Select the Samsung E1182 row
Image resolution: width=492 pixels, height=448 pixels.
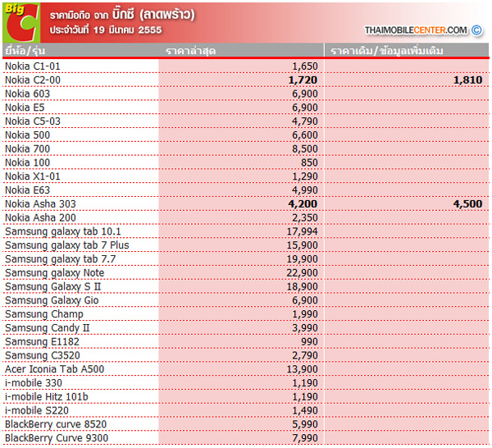click(42, 342)
